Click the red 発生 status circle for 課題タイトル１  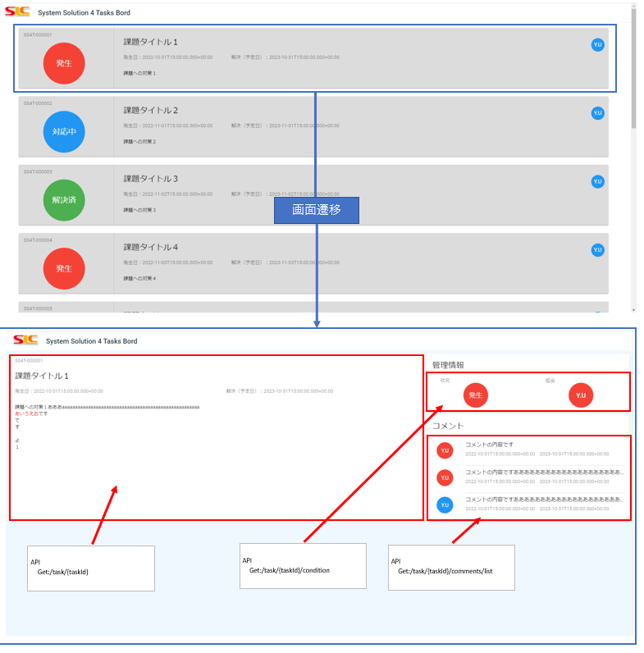(64, 63)
